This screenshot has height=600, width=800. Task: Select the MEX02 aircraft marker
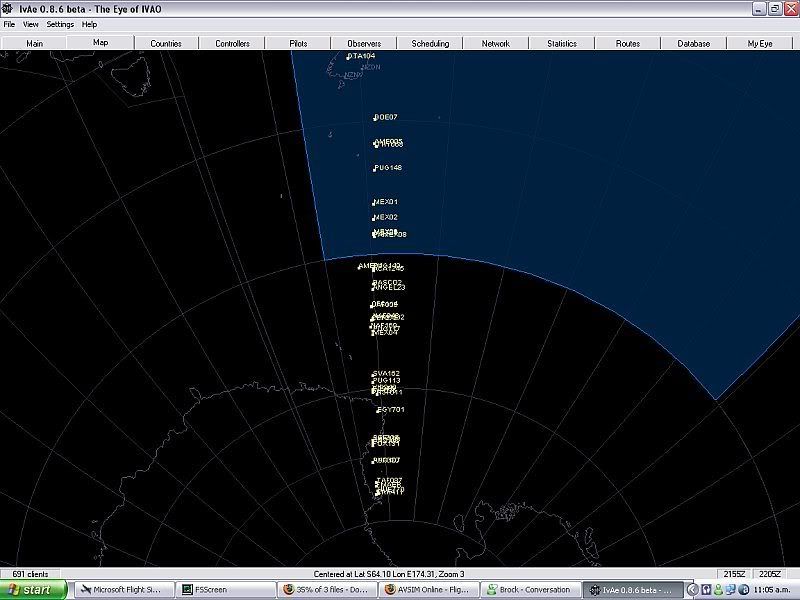tap(385, 217)
